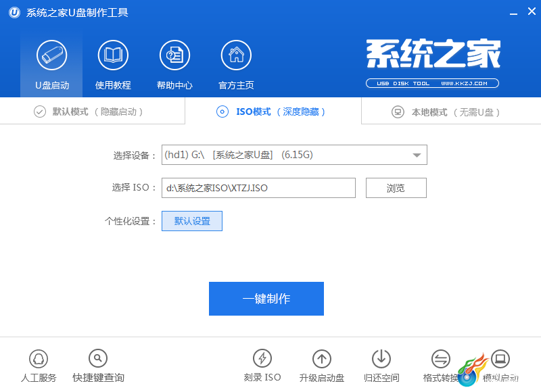Open 格式转换 format convert tool
Viewport: 541px width, 392px height.
point(441,359)
